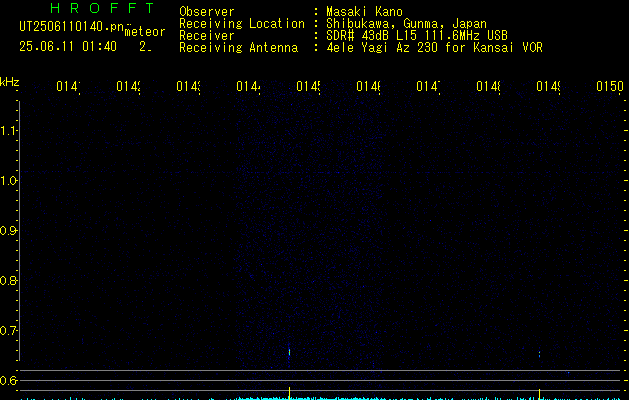The image size is (629, 400).
Task: Click the date stamp 25.06.11 01:40
Action: (x=68, y=47)
